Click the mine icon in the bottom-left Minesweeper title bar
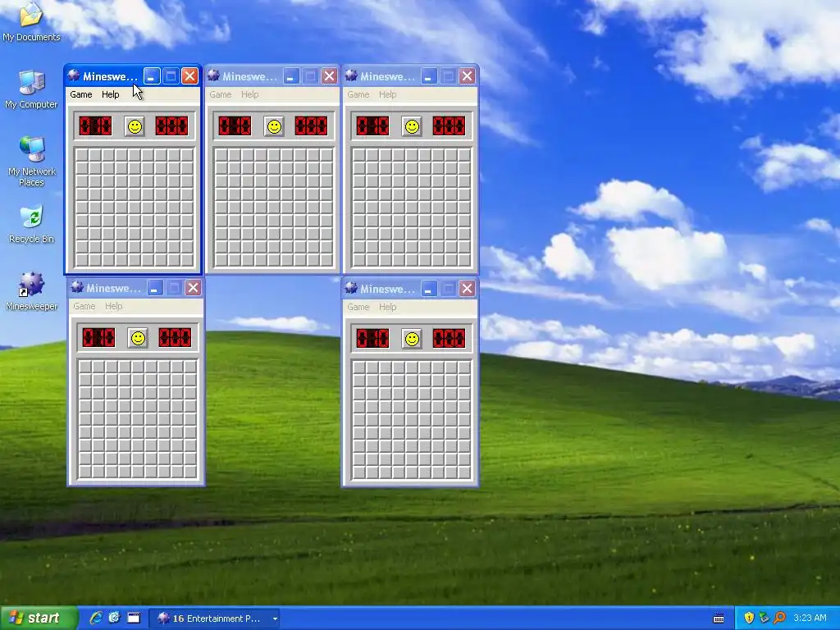This screenshot has width=840, height=630. [77, 287]
